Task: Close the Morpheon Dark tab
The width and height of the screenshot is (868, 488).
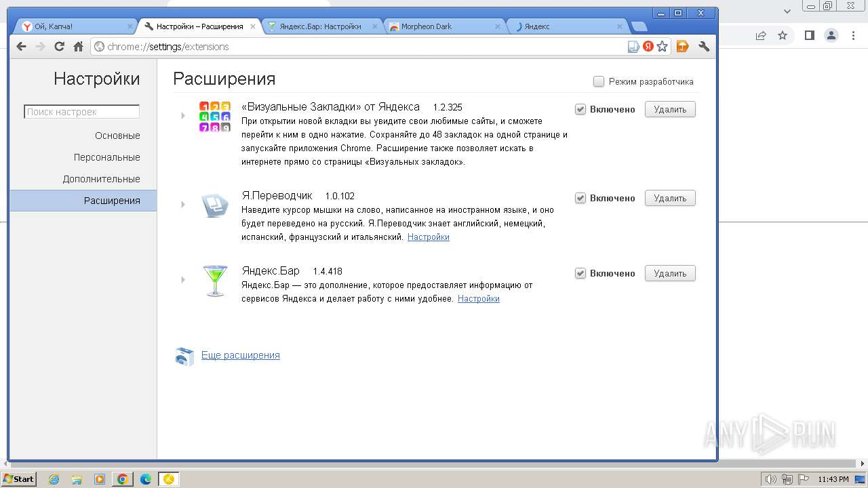Action: (498, 26)
